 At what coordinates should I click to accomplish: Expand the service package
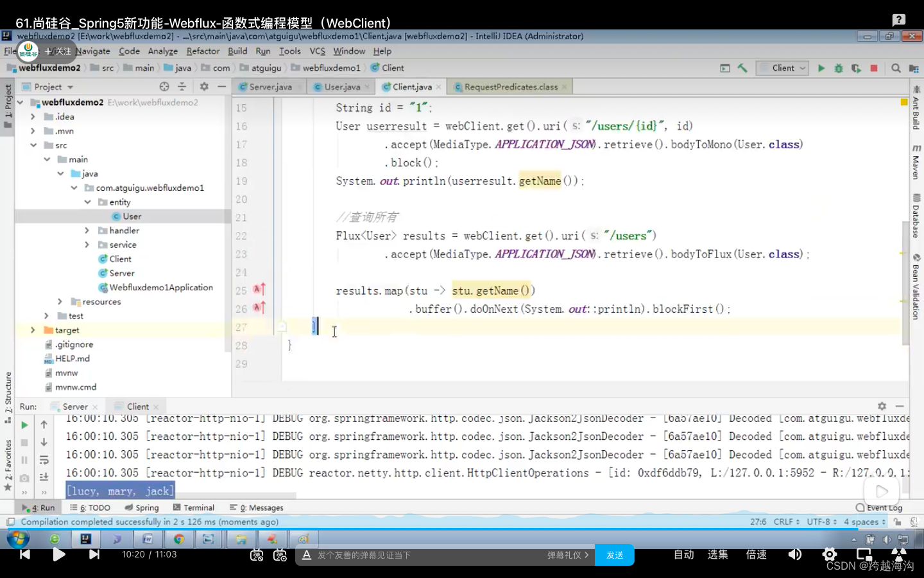(87, 244)
